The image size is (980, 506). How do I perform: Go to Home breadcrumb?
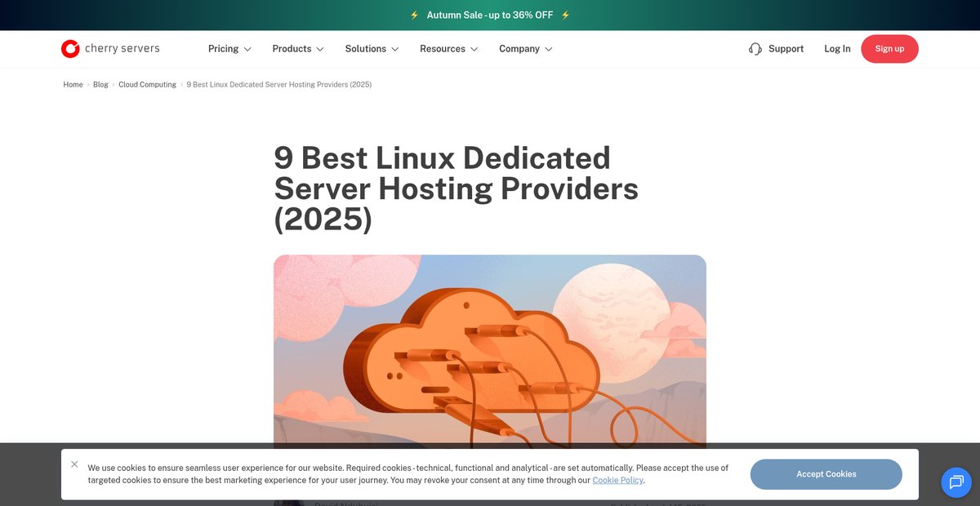[73, 85]
